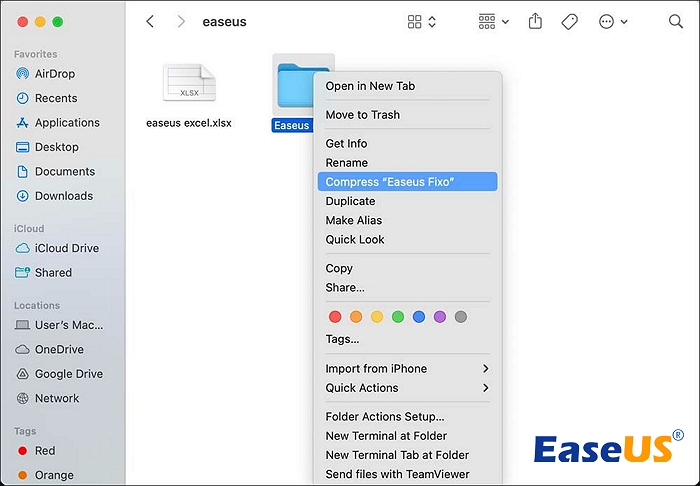Switch to icon grid view
Screen dimensions: 700x486
[414, 21]
